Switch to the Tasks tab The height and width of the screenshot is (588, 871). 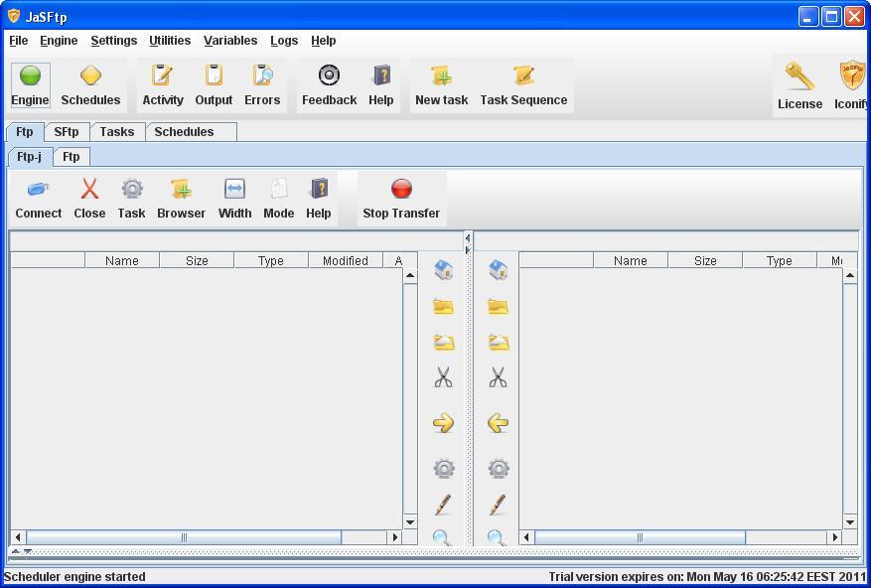[117, 132]
